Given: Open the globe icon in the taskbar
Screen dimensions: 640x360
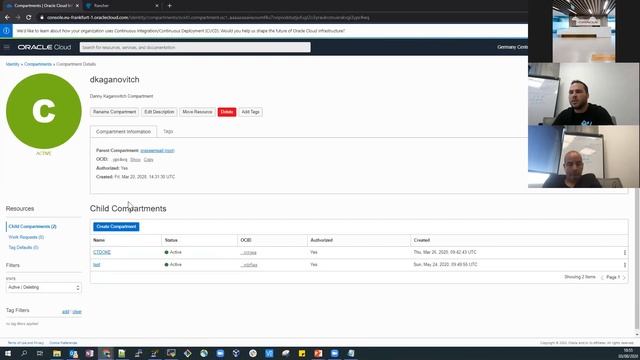Looking at the screenshot, I should pyautogui.click(x=204, y=353).
